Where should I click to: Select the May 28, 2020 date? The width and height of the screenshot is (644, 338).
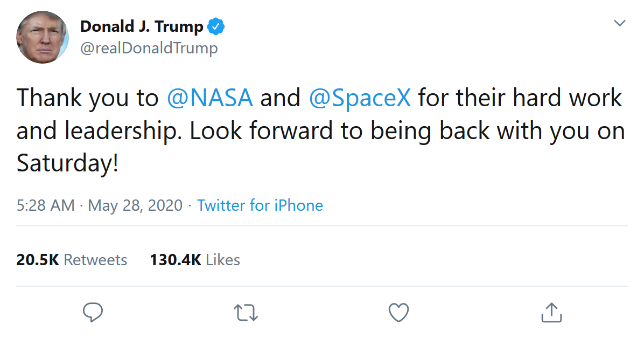pyautogui.click(x=135, y=205)
